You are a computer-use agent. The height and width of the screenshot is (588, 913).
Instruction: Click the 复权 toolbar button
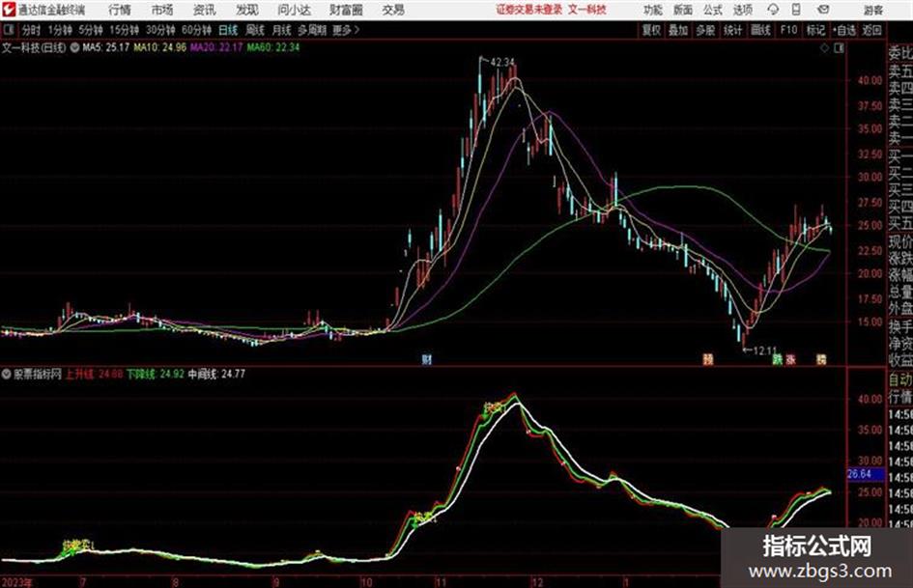[650, 30]
